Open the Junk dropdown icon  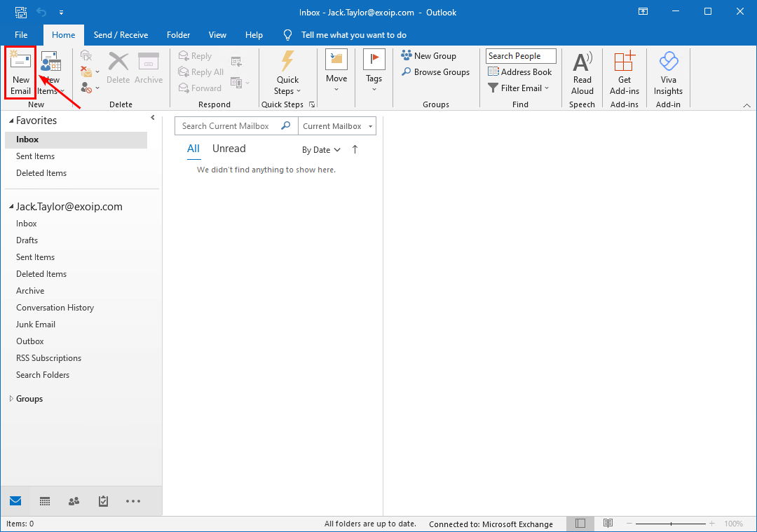pos(90,88)
